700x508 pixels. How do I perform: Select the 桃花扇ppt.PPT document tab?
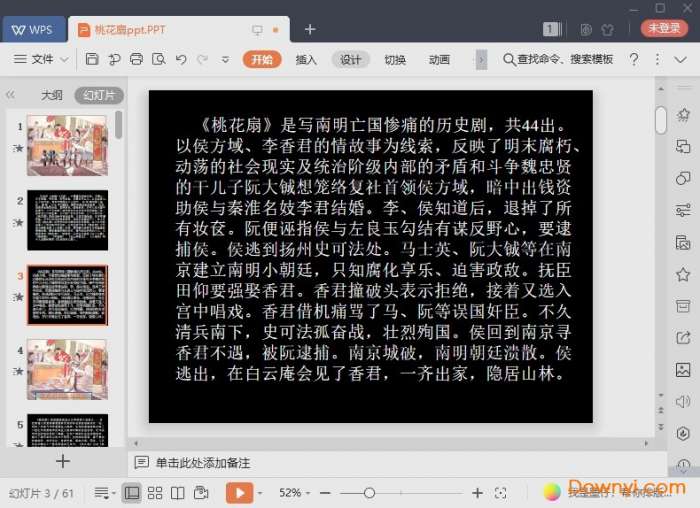pos(179,29)
